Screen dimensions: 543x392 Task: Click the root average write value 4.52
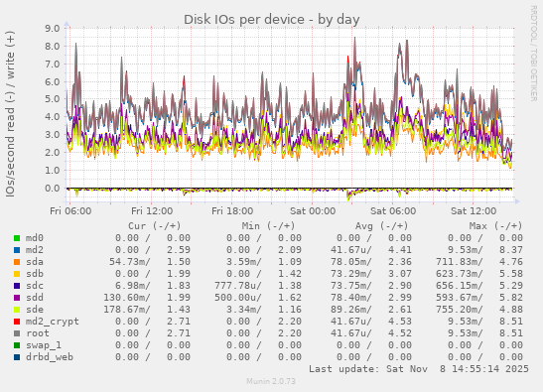(x=400, y=333)
